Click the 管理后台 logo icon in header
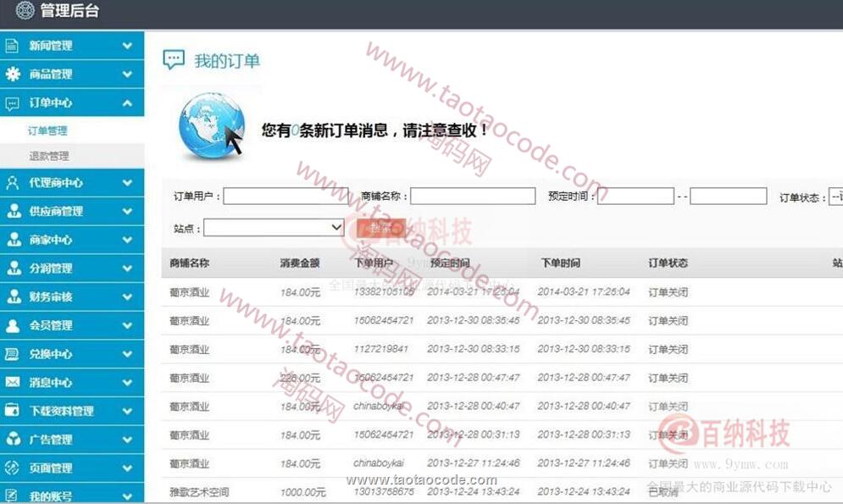 point(25,11)
